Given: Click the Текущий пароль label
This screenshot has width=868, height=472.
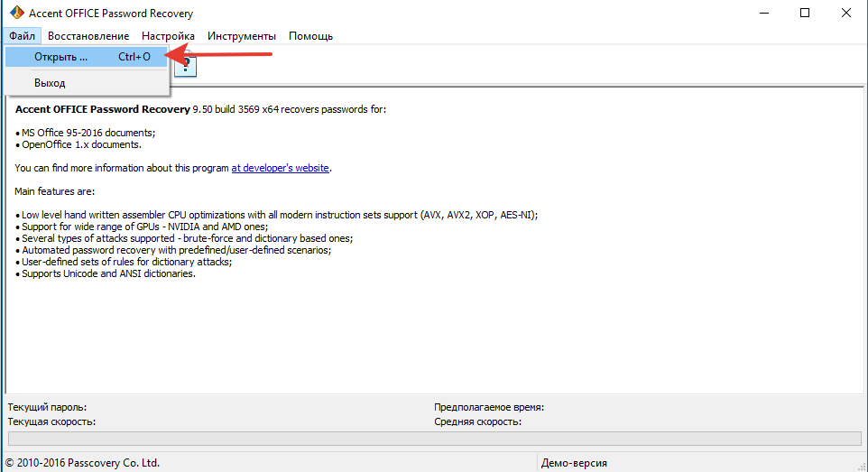Looking at the screenshot, I should 47,407.
